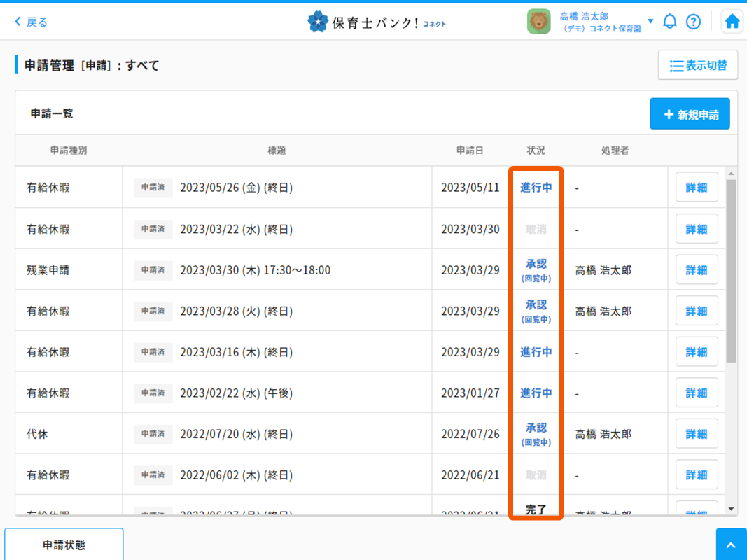Open the 申請状態 tab

pyautogui.click(x=64, y=545)
